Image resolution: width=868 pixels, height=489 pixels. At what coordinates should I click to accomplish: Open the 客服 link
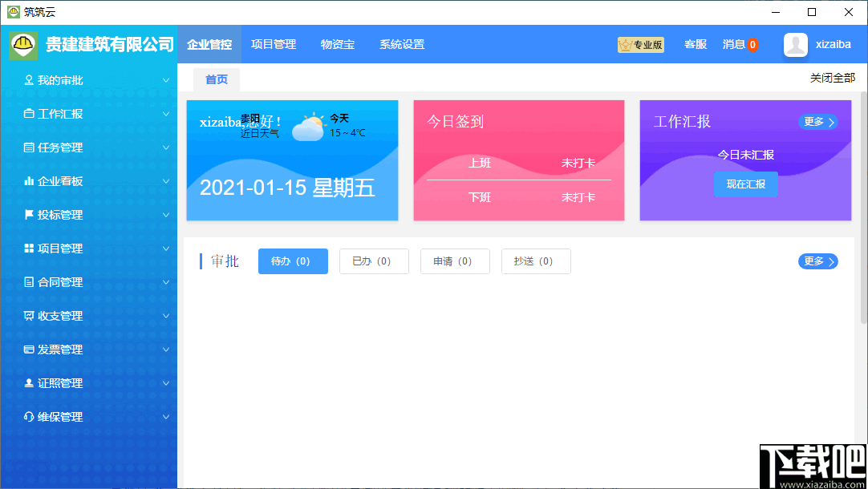pyautogui.click(x=696, y=44)
